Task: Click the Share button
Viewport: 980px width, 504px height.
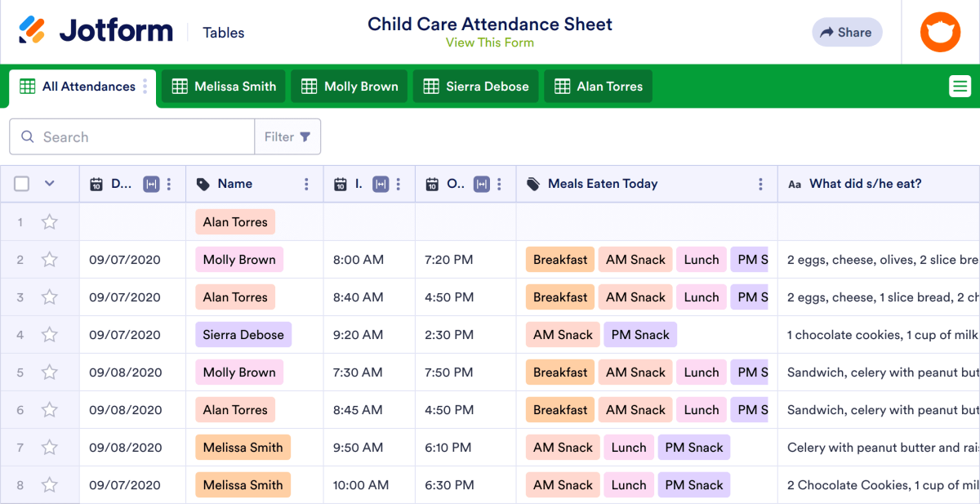Action: (847, 32)
